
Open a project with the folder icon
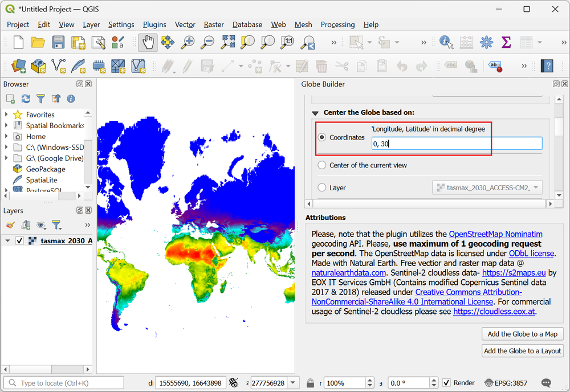(x=38, y=43)
